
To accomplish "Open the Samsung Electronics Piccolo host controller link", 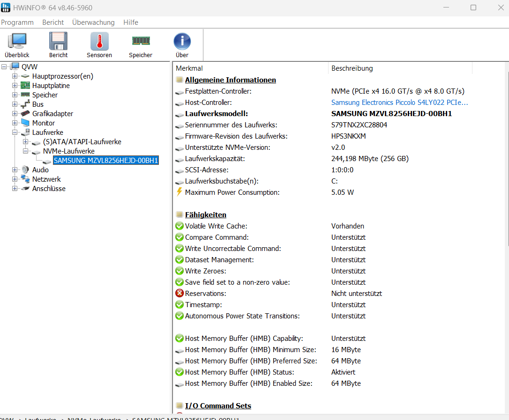I will 400,103.
